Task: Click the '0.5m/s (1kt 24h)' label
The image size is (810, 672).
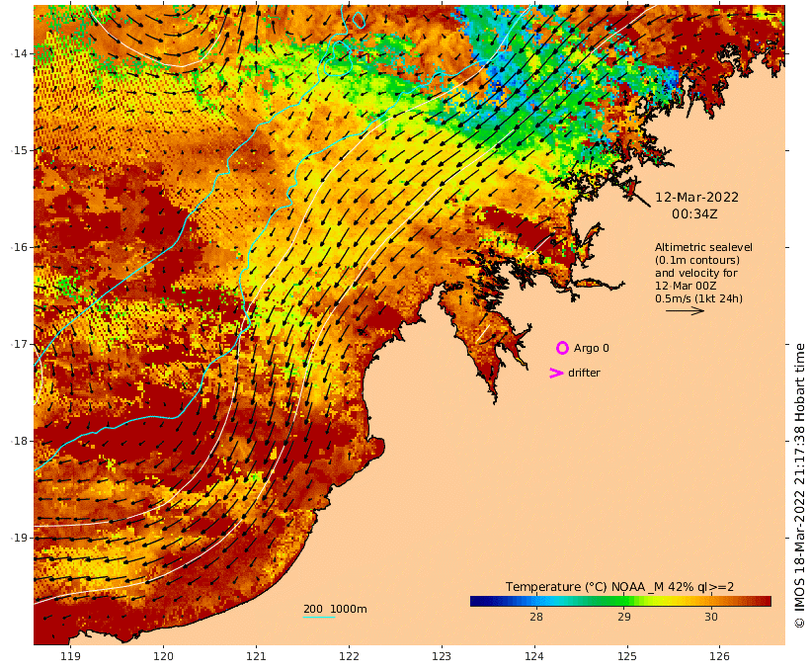Action: (x=699, y=298)
